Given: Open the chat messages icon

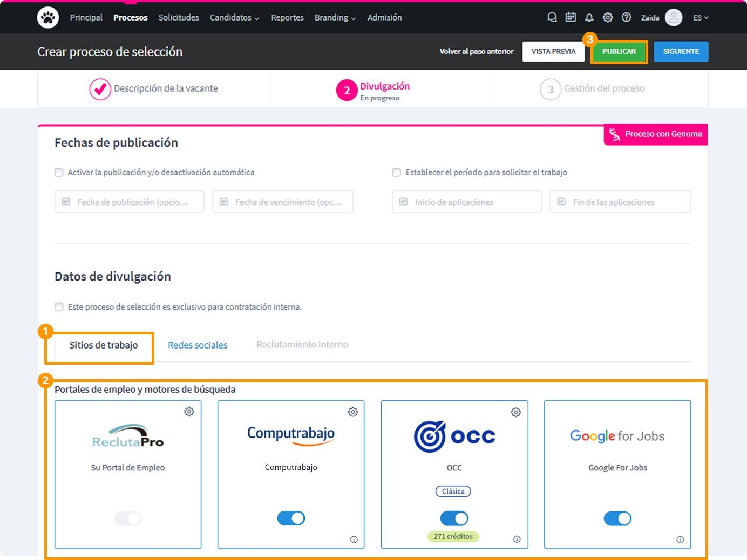Looking at the screenshot, I should [x=552, y=18].
